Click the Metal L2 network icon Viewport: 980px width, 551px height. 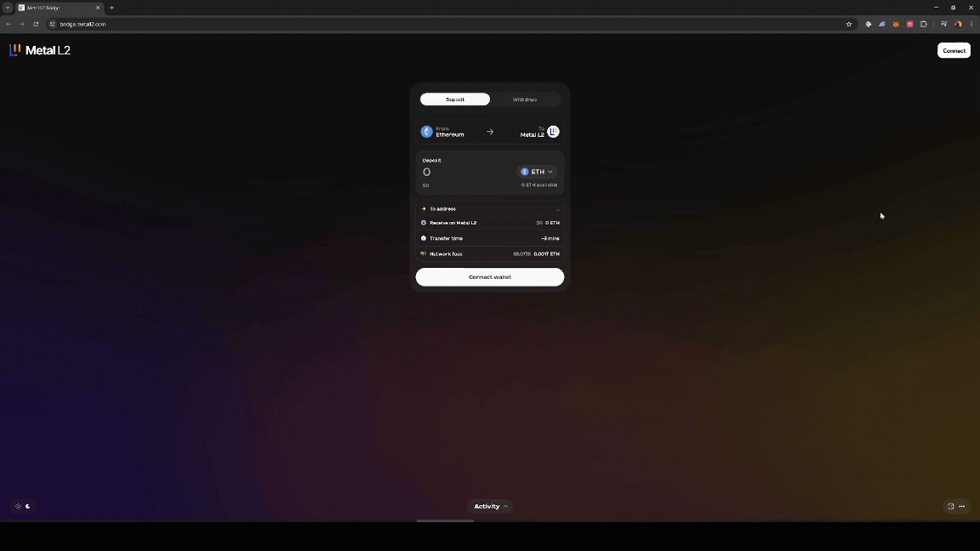click(x=553, y=132)
